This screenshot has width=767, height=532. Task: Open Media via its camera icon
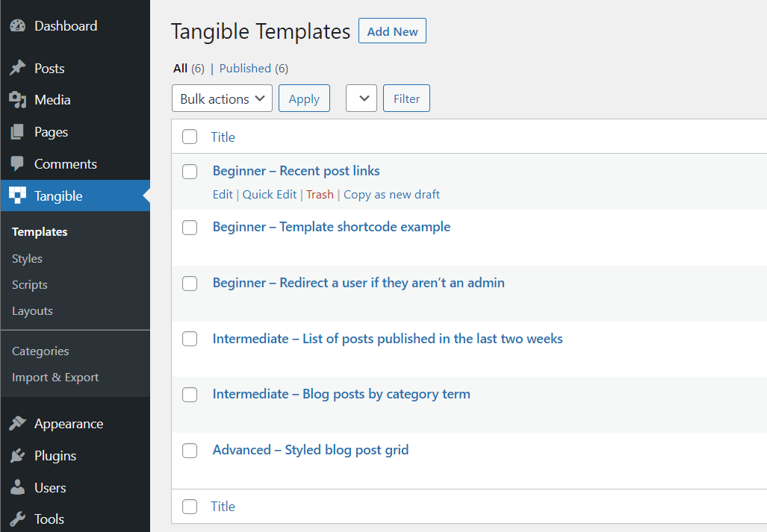point(17,100)
